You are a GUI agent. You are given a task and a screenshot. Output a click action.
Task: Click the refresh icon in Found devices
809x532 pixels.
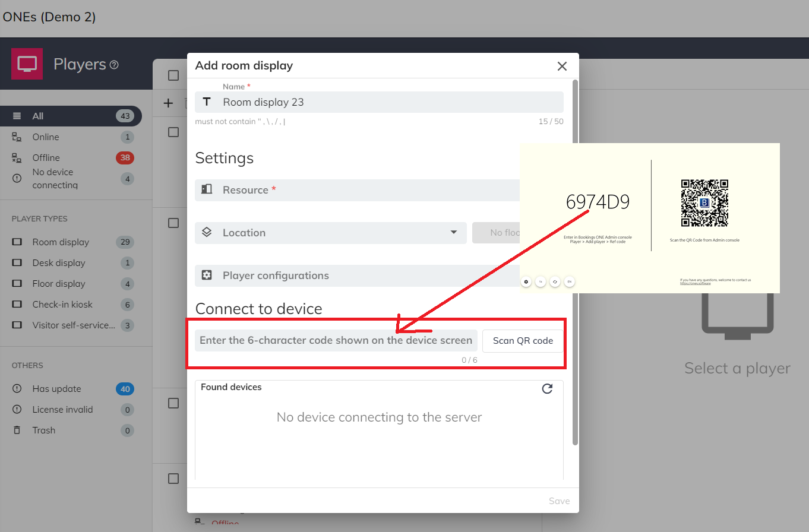[547, 389]
